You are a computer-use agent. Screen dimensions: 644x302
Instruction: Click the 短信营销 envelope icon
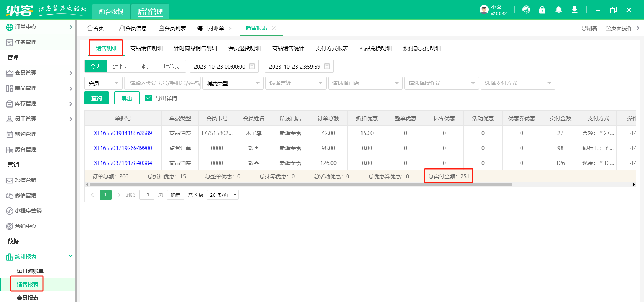10,180
